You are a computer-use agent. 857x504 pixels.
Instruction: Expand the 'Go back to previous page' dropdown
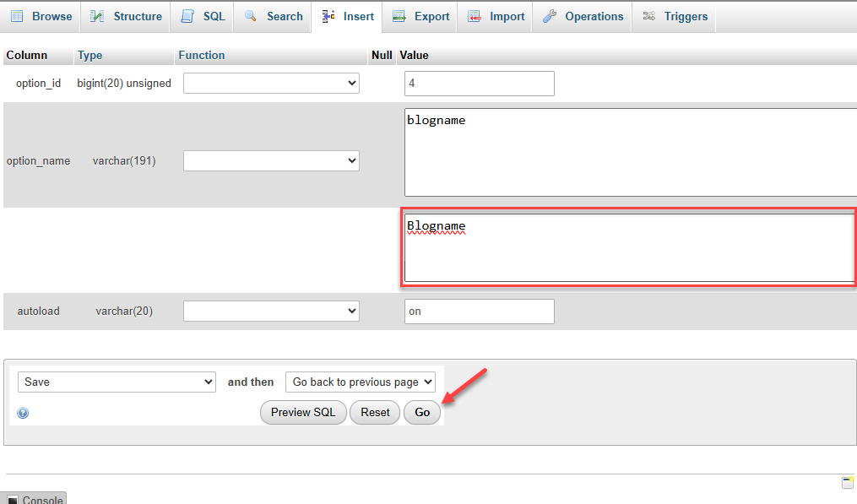pyautogui.click(x=361, y=382)
